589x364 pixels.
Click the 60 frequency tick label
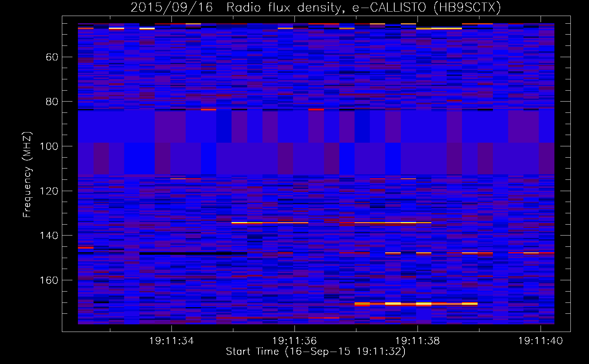click(52, 57)
